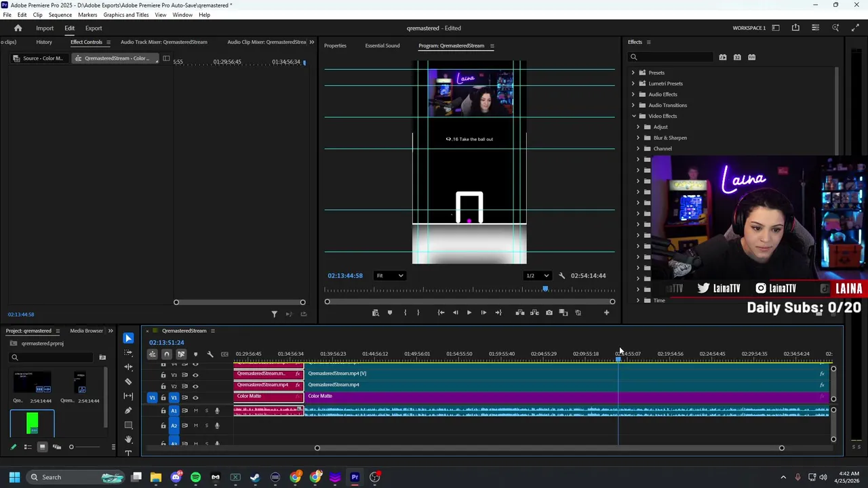Expand the Presets folder

633,73
